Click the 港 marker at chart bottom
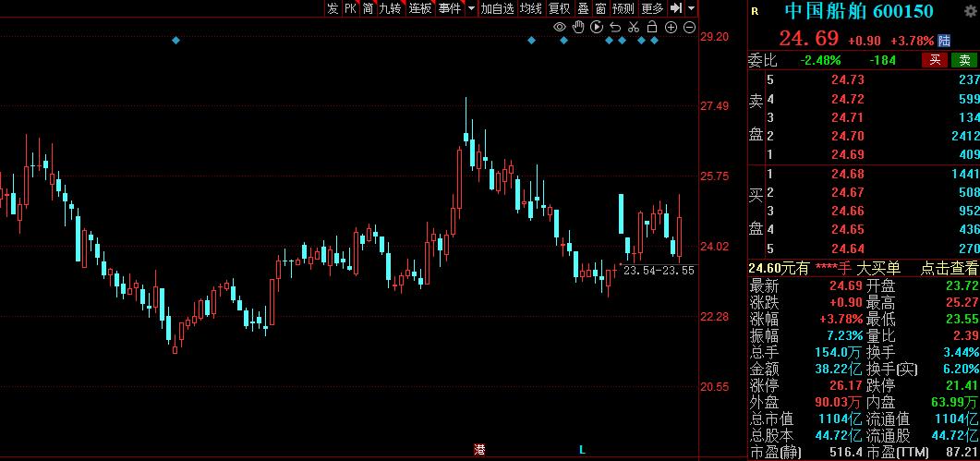The image size is (980, 461). pyautogui.click(x=479, y=450)
